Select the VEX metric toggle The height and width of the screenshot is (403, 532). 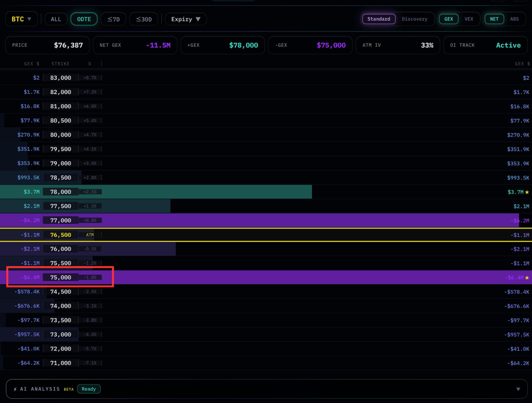coord(468,19)
